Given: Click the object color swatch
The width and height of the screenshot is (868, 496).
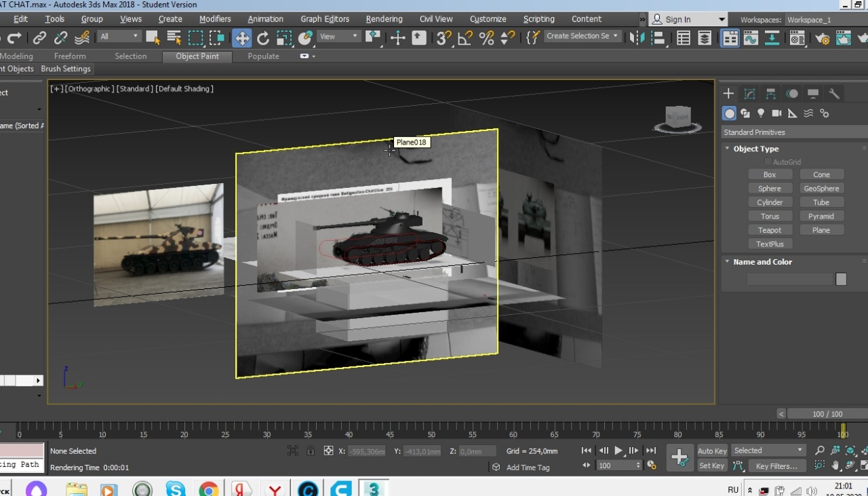Looking at the screenshot, I should tap(841, 279).
